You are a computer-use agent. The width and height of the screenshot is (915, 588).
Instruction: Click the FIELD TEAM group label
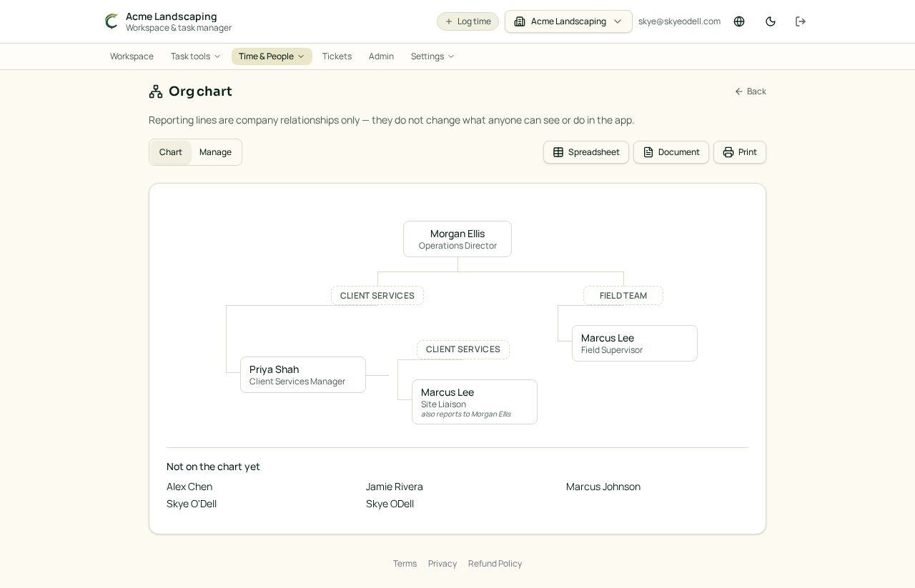click(x=623, y=296)
